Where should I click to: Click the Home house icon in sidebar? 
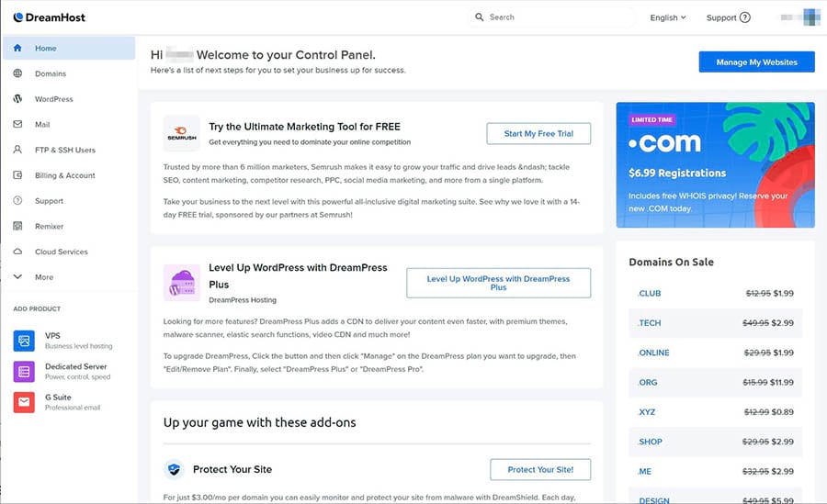coord(17,48)
